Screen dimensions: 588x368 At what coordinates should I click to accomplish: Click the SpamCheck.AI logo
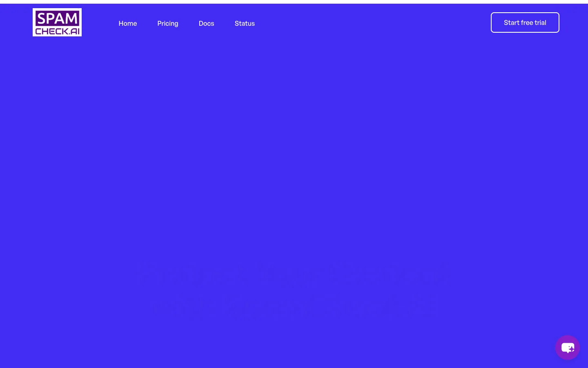click(x=57, y=22)
